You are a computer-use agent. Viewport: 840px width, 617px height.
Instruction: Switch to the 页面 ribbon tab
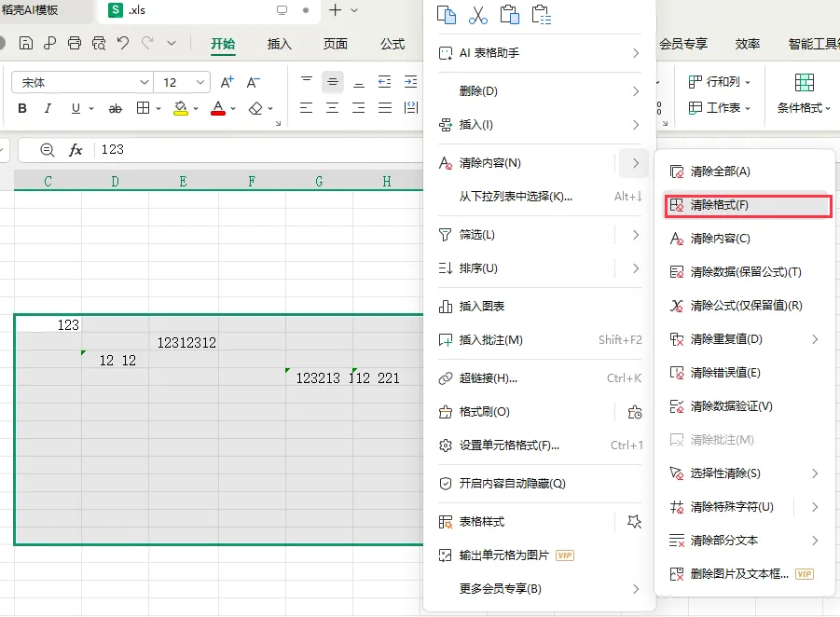[x=336, y=44]
